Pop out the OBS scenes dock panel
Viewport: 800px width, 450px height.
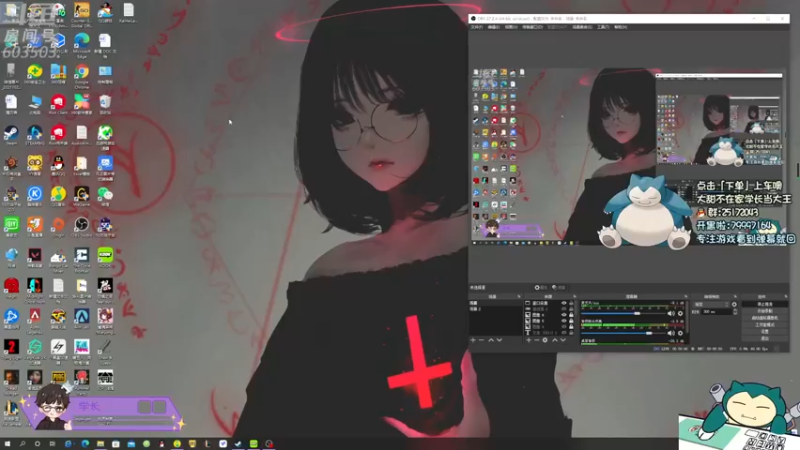519,296
